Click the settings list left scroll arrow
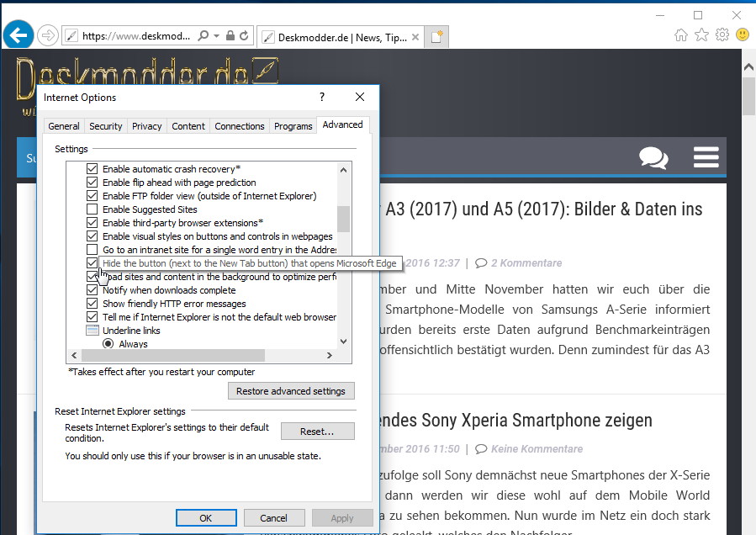 coord(74,356)
